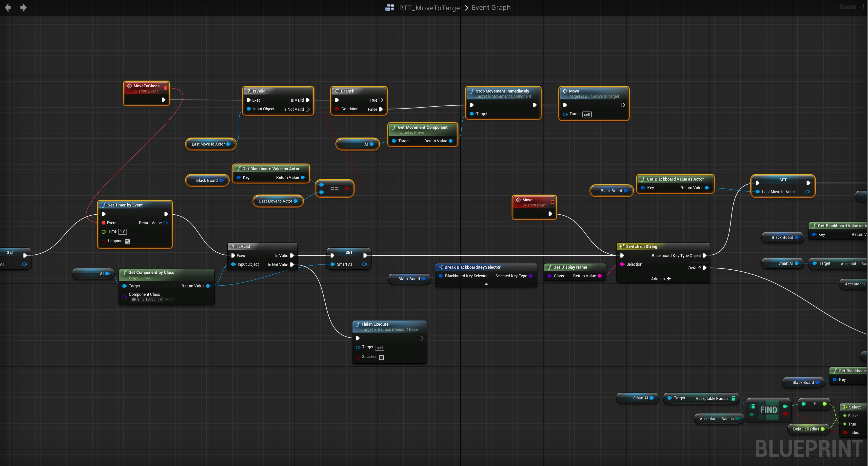Click the Break BlackboardKeySelector node icon
Viewport: 868px width, 466px height.
(x=440, y=267)
